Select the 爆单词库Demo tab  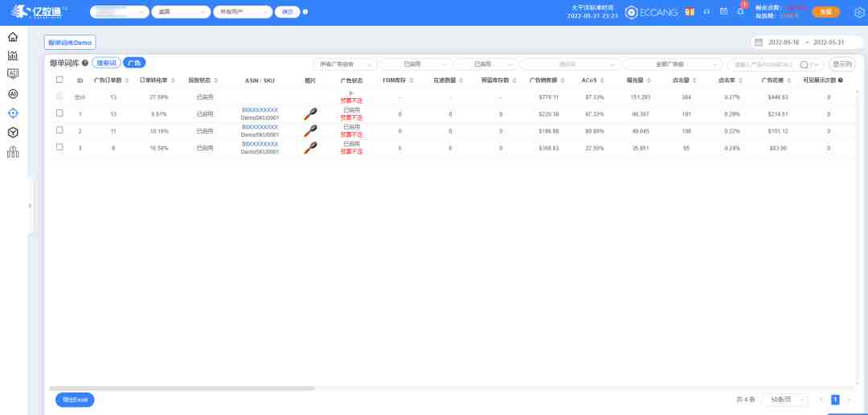coord(70,42)
